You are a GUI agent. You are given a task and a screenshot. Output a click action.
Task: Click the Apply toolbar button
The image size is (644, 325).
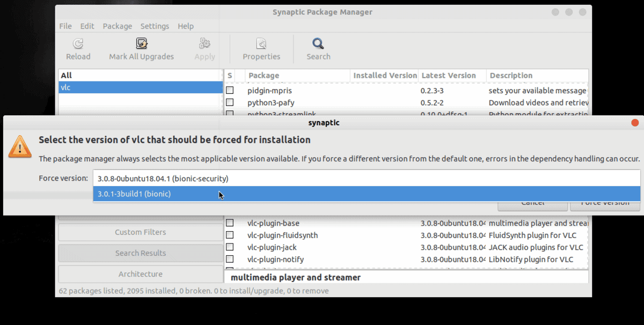pos(204,49)
